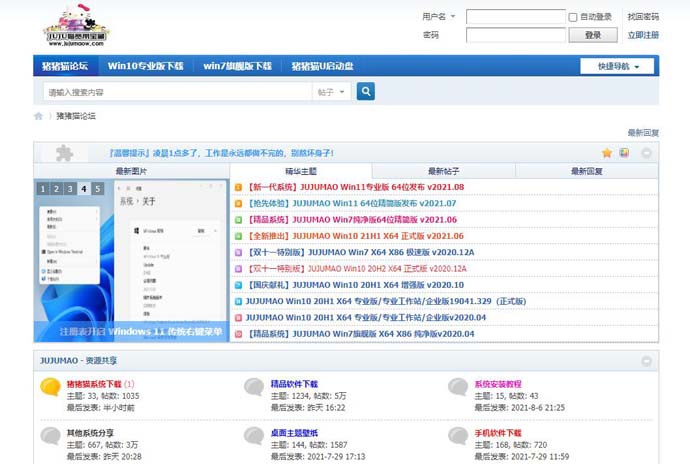Screen dimensions: 690x464
Task: Open the 立即注册 link
Action: point(643,35)
